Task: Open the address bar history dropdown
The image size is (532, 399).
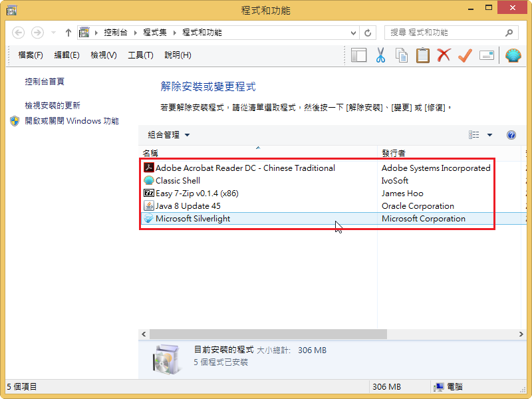Action: pos(353,33)
